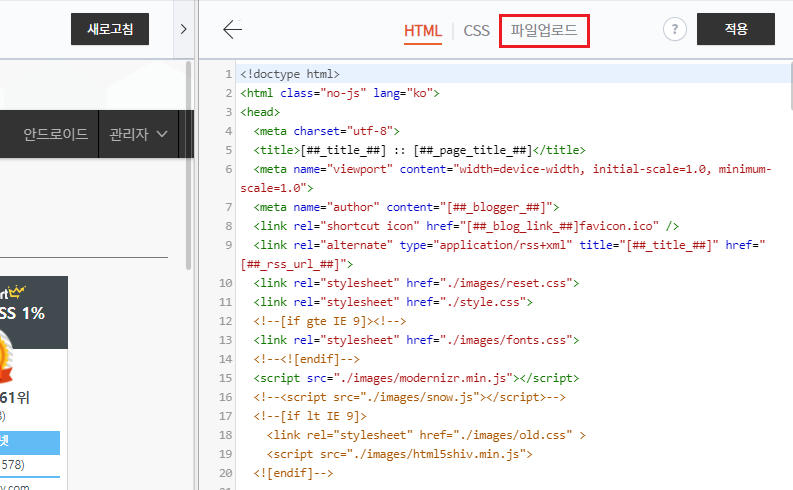Click the commented snow.js script line
The image size is (793, 490).
[x=409, y=397]
